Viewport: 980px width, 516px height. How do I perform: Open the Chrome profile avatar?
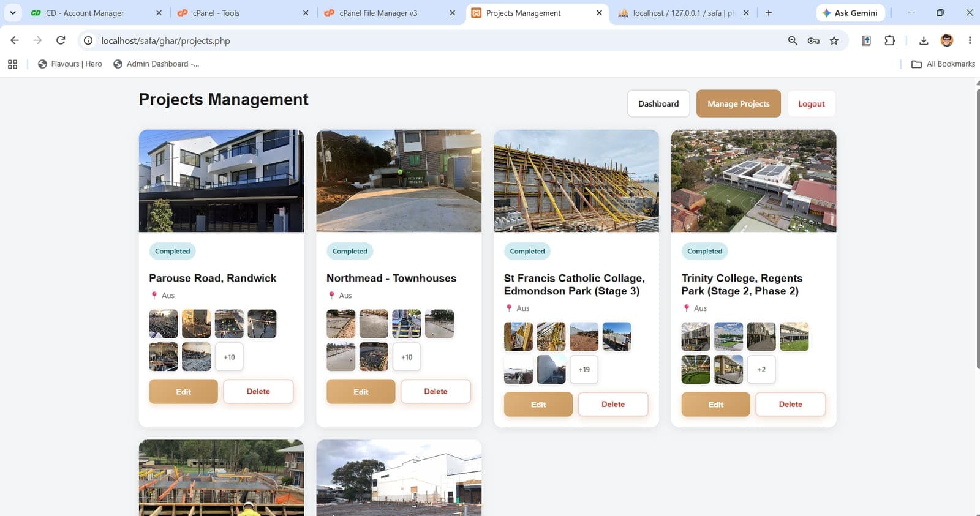coord(947,40)
